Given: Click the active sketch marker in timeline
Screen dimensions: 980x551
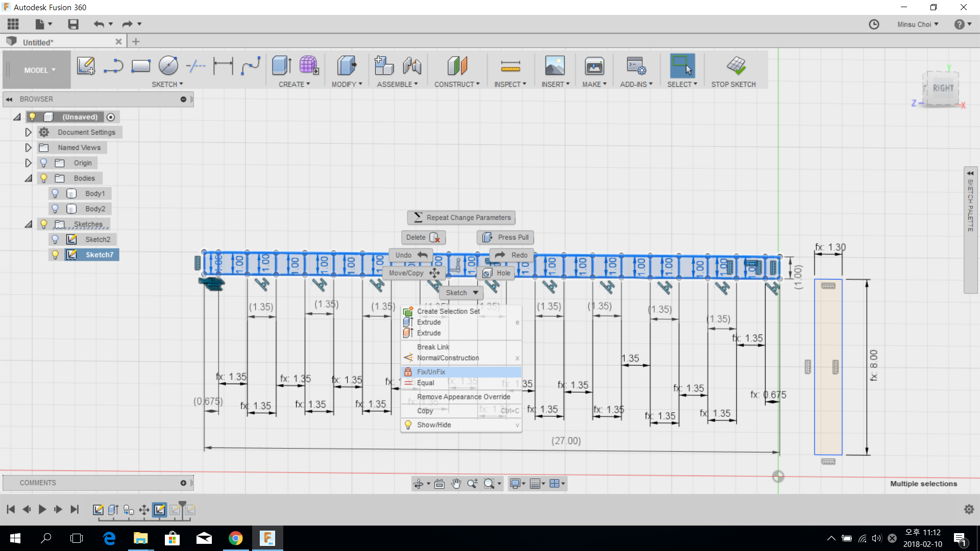Looking at the screenshot, I should tap(160, 509).
